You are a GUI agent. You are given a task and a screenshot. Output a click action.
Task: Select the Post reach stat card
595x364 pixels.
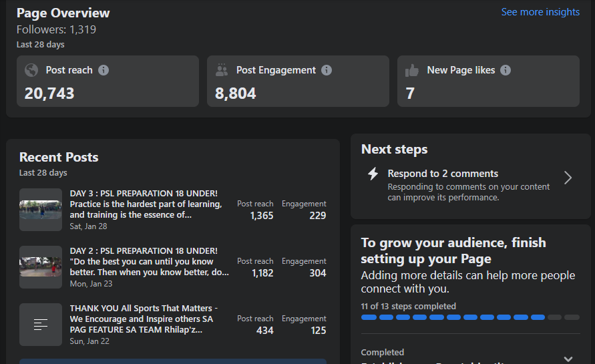108,81
